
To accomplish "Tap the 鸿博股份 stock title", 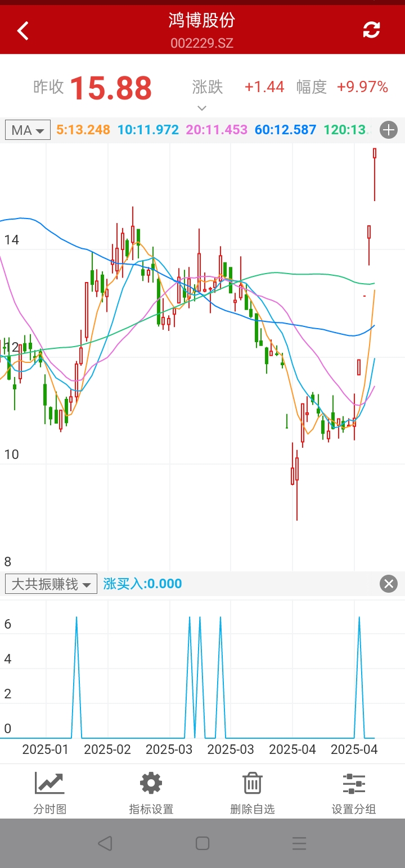I will pyautogui.click(x=202, y=20).
